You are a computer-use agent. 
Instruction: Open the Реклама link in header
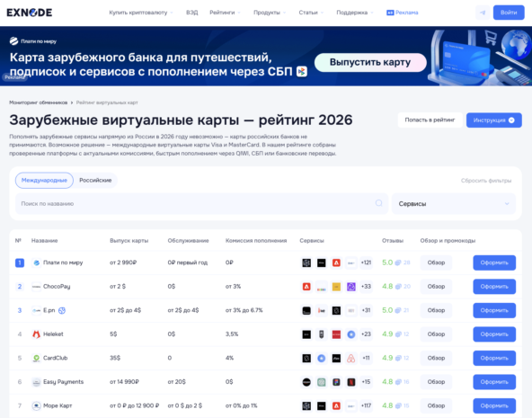403,13
